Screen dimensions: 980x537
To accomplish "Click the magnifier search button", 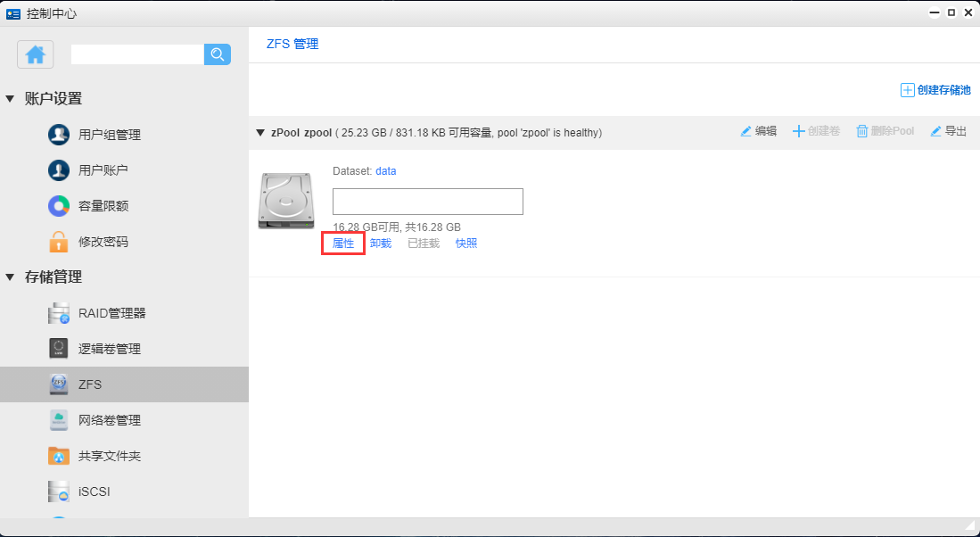I will (x=218, y=54).
